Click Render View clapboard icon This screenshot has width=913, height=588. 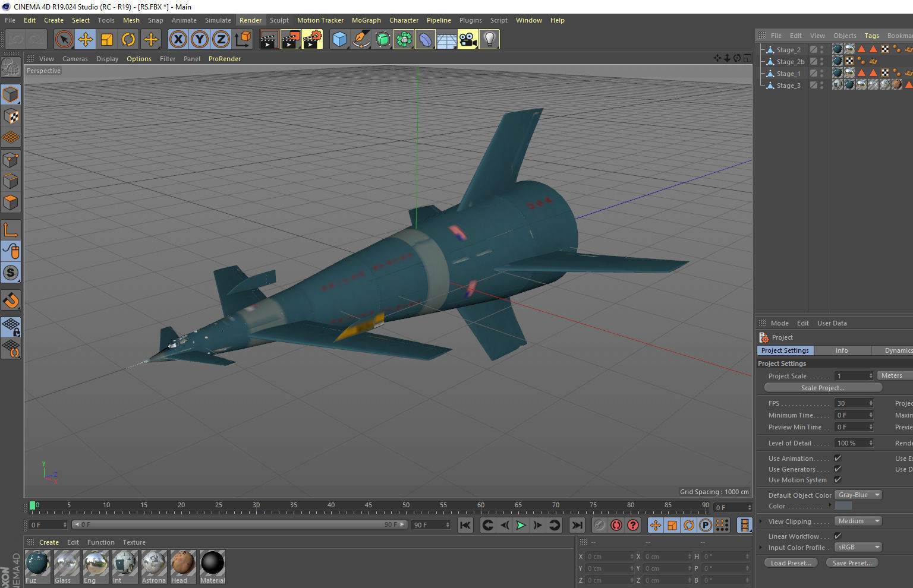269,40
